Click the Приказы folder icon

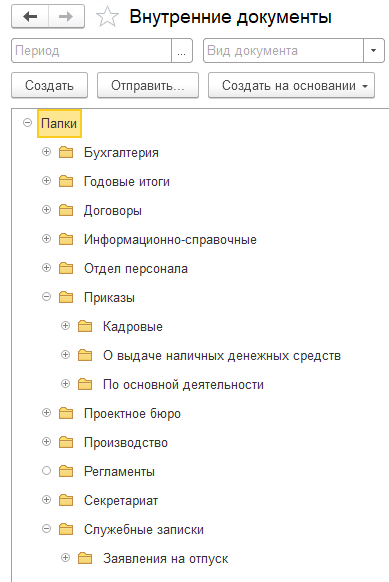pyautogui.click(x=66, y=297)
